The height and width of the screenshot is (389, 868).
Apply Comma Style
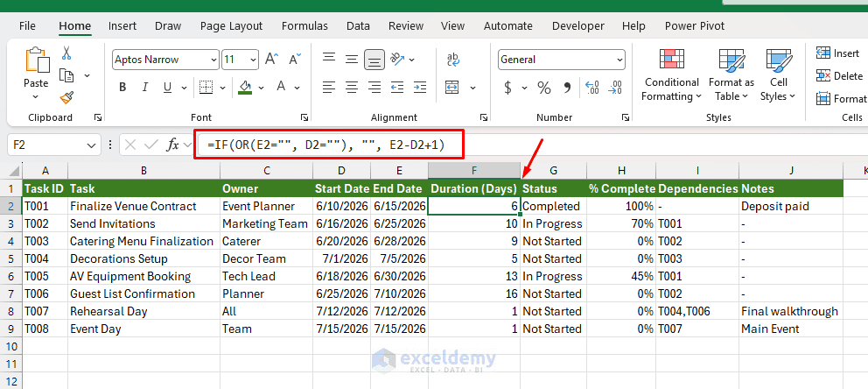tap(567, 87)
